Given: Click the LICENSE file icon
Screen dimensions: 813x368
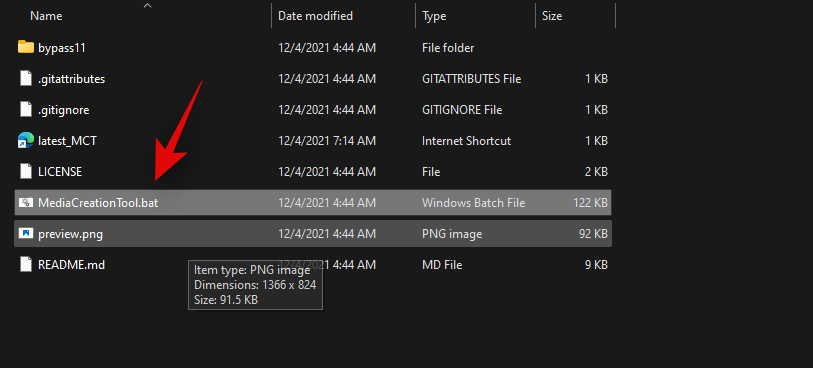Looking at the screenshot, I should [x=25, y=172].
